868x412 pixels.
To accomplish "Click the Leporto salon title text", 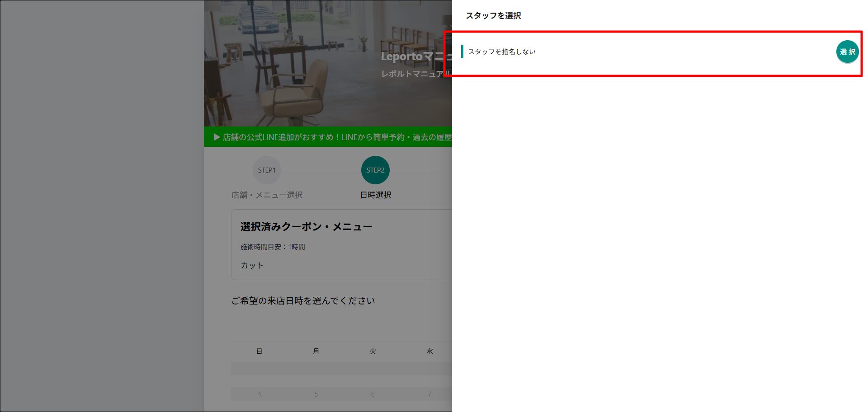I will coord(416,56).
